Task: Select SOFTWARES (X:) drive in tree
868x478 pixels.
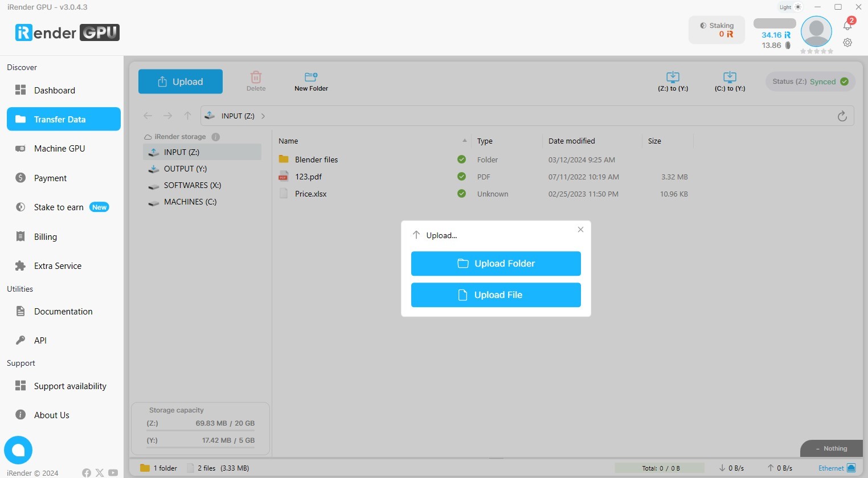Action: pyautogui.click(x=202, y=185)
